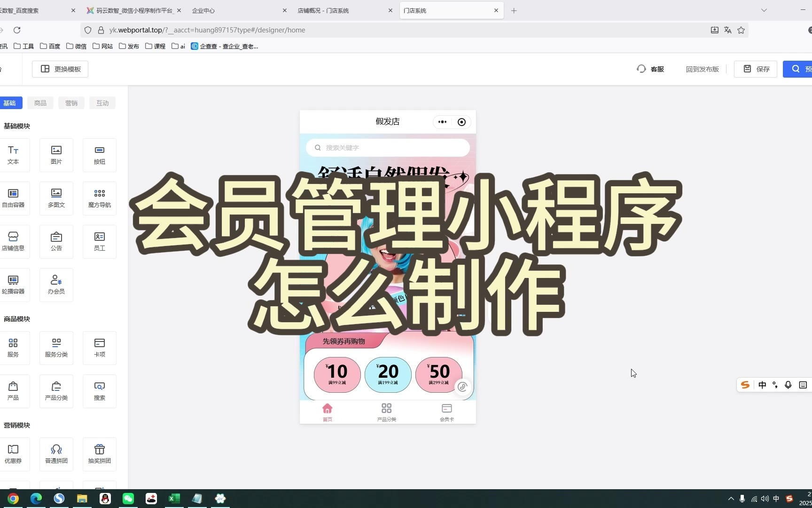
Task: Add the 卡项 card item module
Action: (100, 348)
